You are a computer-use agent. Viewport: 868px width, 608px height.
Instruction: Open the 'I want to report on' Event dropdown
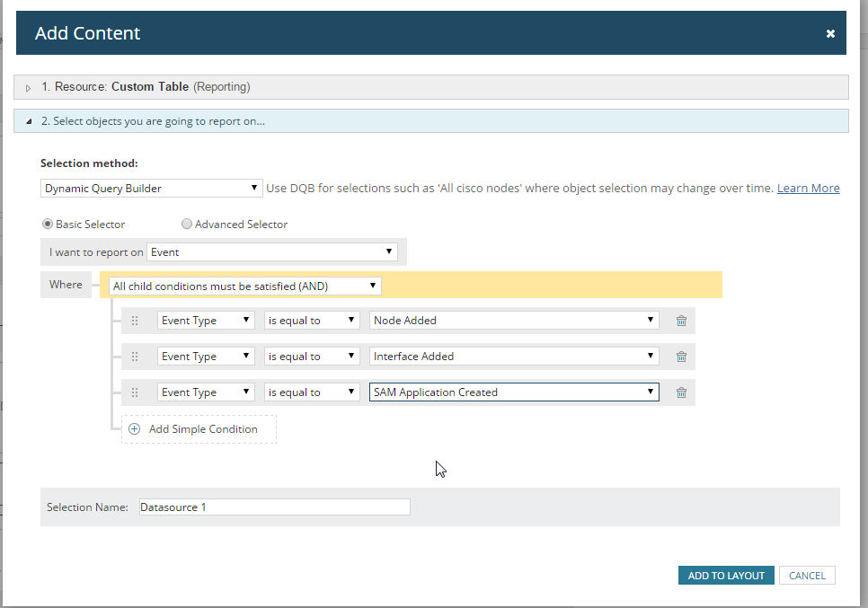point(271,252)
